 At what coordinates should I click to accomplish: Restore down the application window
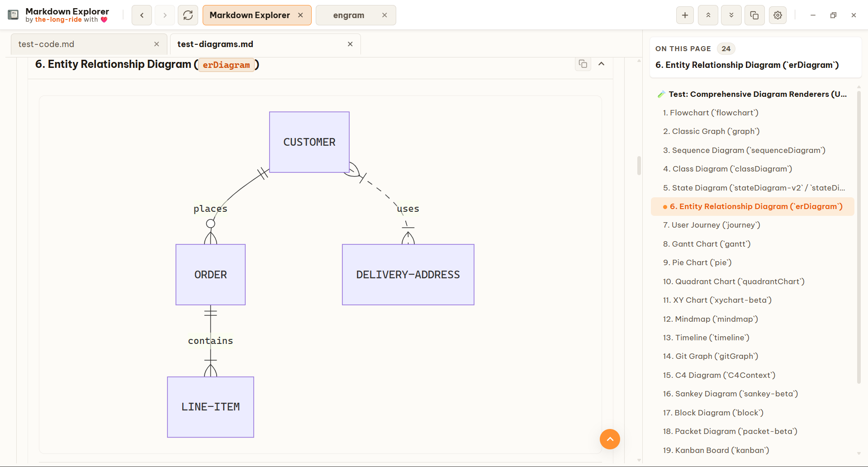click(833, 15)
